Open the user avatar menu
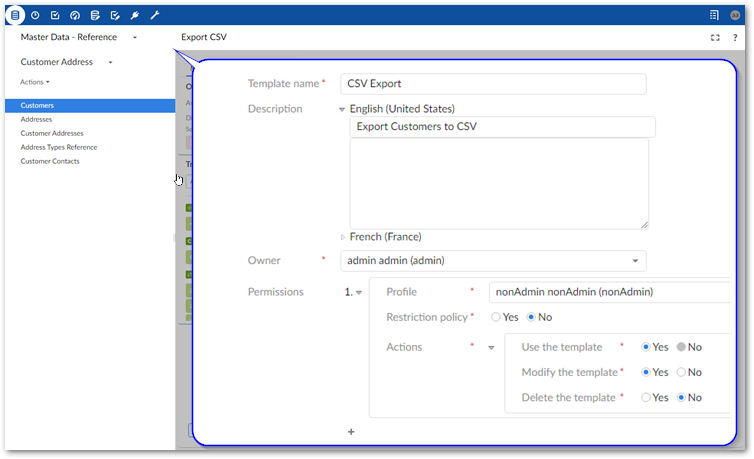754x459 pixels. [x=735, y=15]
